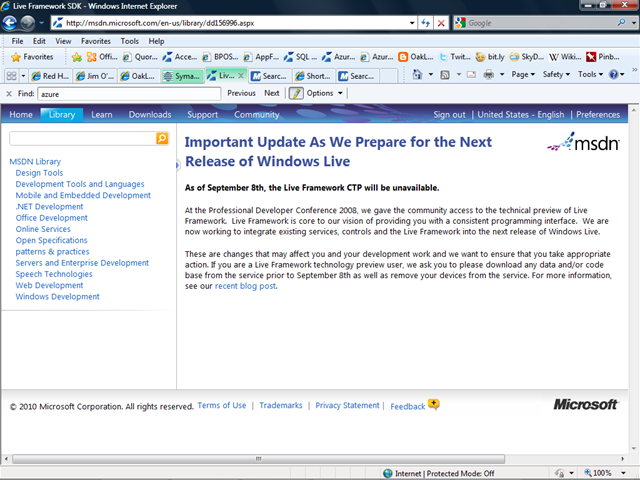The image size is (640, 480).
Task: Refresh the page with the blue arrows icon
Action: pos(425,23)
